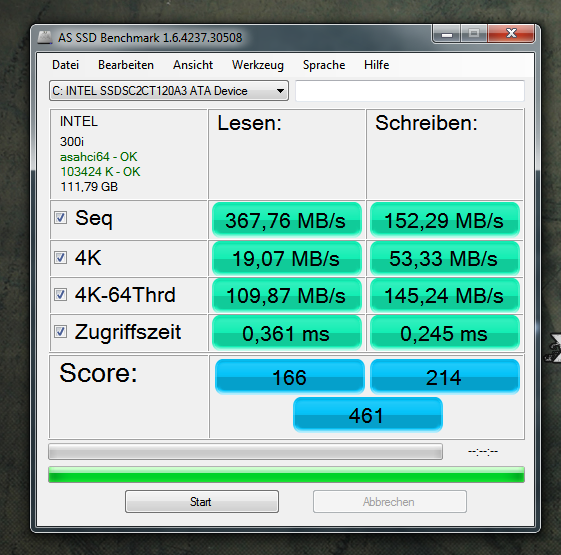Open the drive selection dropdown
This screenshot has width=561, height=555.
169,91
